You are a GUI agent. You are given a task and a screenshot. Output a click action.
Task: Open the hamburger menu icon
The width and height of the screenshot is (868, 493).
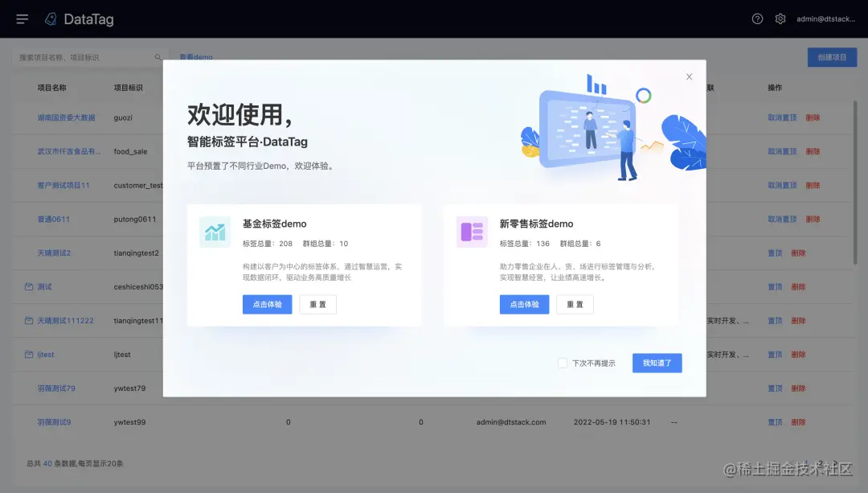click(23, 19)
